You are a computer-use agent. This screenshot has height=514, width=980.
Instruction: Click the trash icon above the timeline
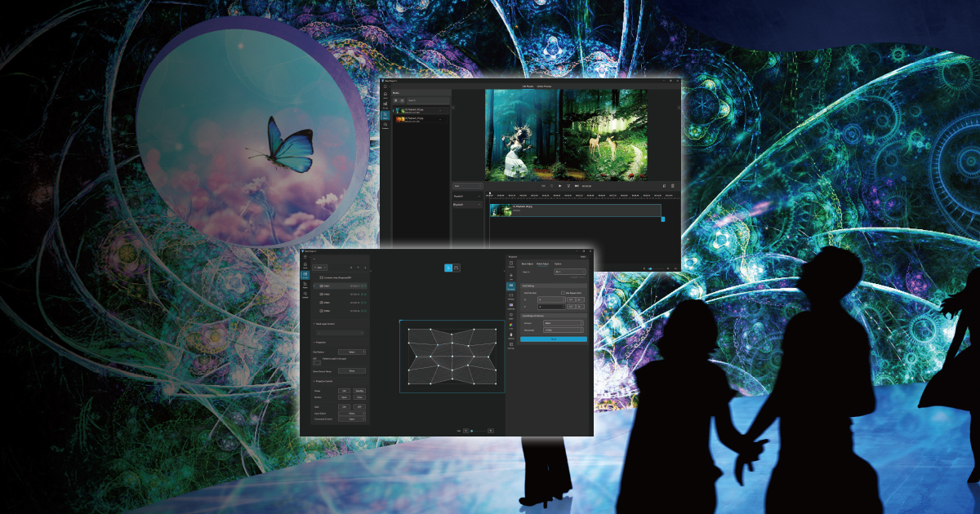pyautogui.click(x=672, y=186)
